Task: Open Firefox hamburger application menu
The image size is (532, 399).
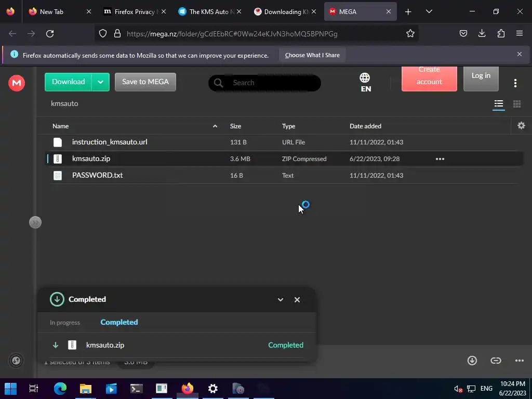Action: pos(519,33)
